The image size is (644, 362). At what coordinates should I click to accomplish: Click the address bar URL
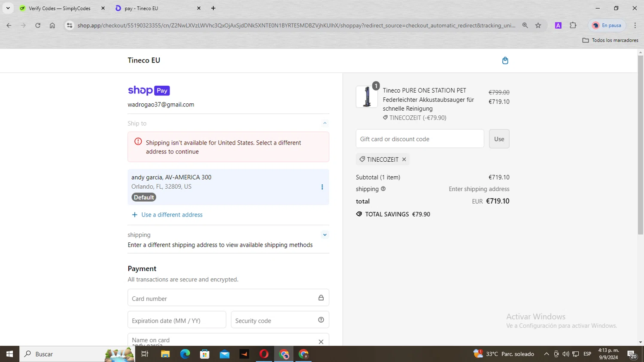click(x=296, y=25)
